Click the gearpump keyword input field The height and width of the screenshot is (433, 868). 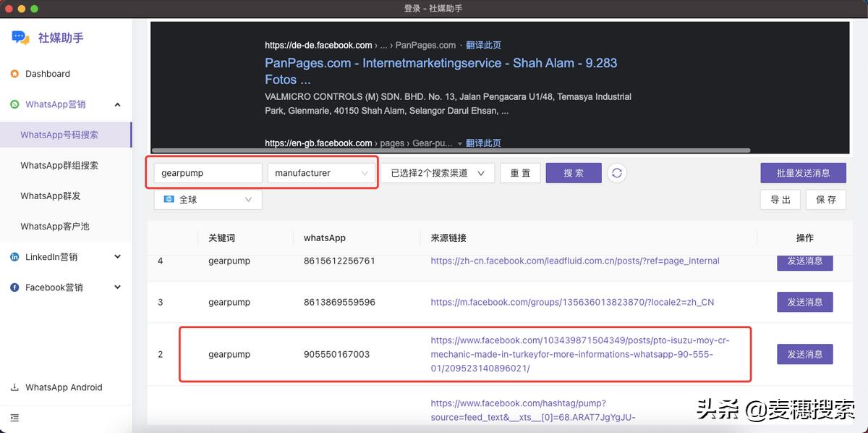point(208,173)
